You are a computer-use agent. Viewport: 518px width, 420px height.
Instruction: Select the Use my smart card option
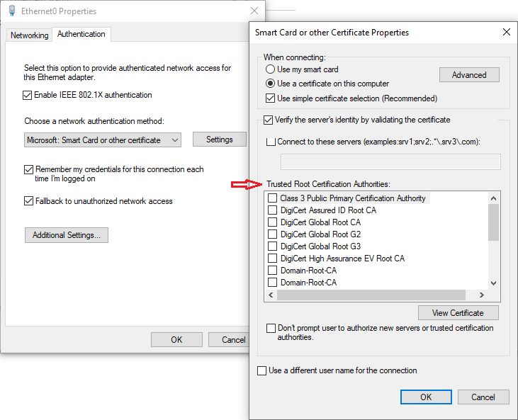point(270,69)
